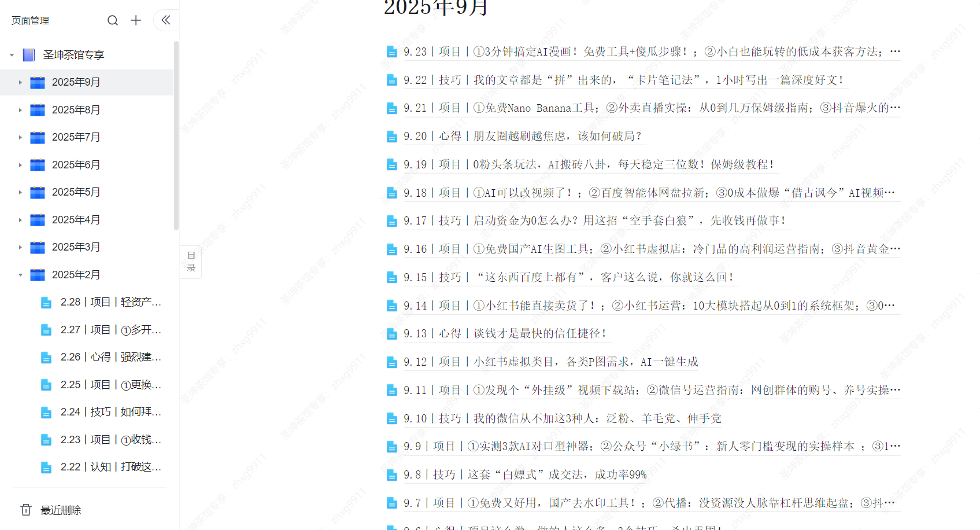The image size is (980, 530).
Task: Click the trash icon beside 最近删除
Action: click(26, 510)
